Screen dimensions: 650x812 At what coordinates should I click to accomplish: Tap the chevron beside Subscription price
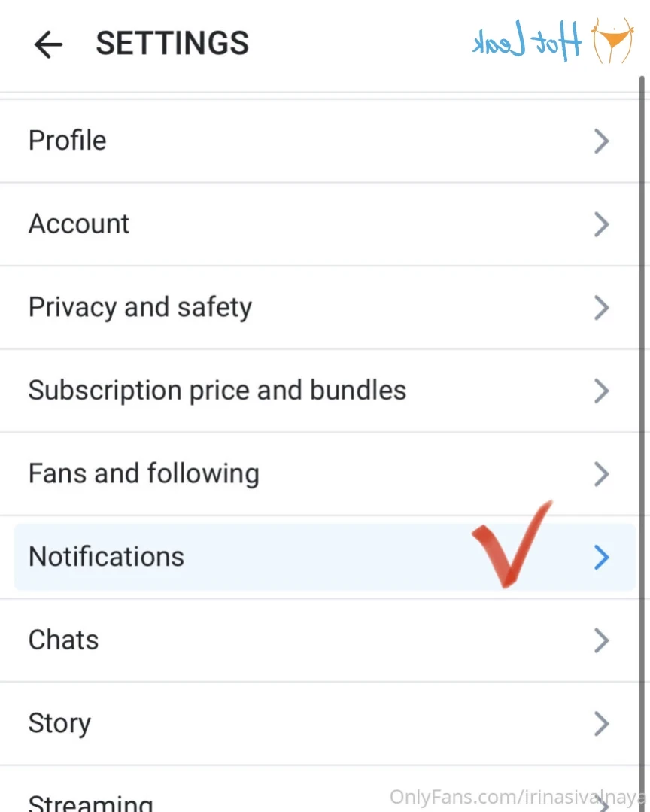pyautogui.click(x=601, y=391)
